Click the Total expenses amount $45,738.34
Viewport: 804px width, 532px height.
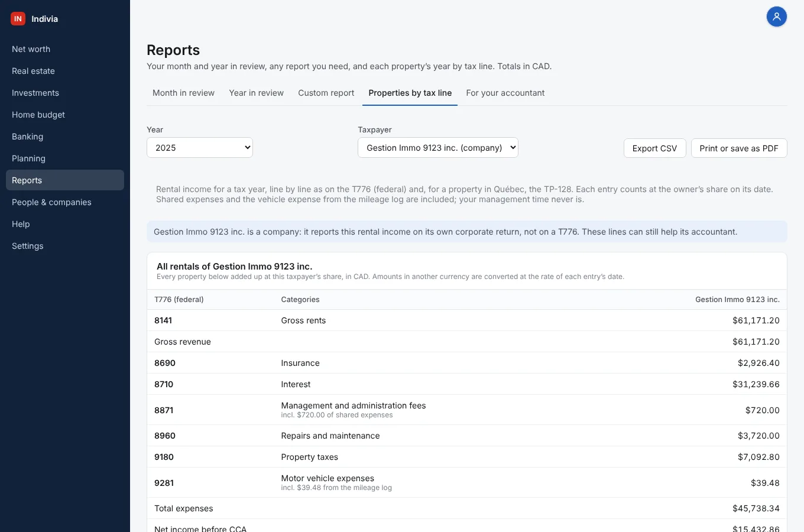[756, 508]
